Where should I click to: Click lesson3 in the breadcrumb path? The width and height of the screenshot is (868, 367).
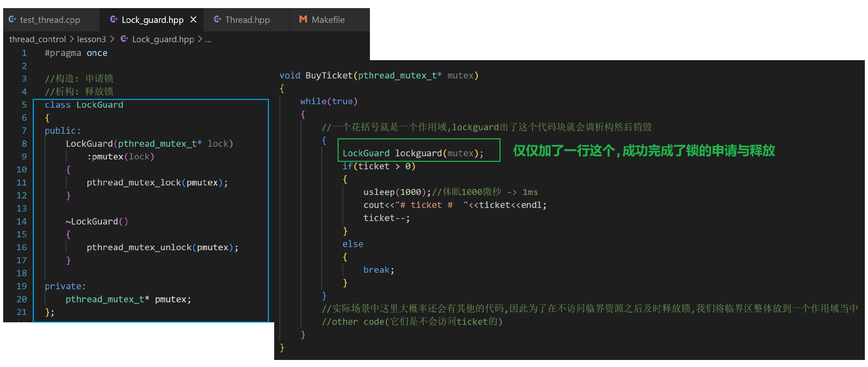coord(91,39)
